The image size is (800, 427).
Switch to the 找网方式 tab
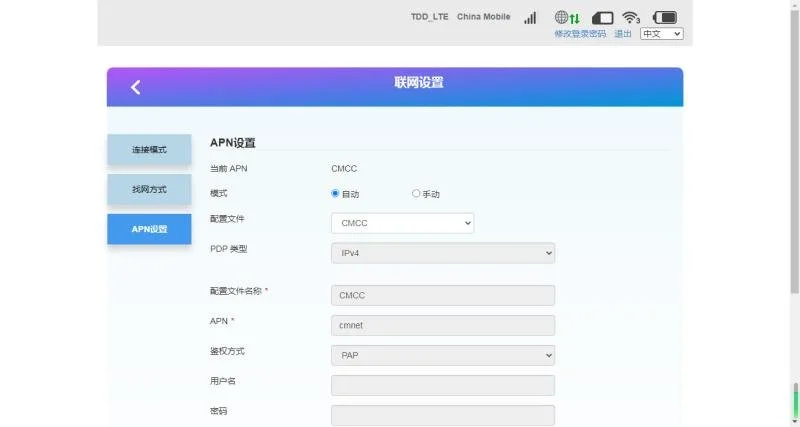point(149,189)
